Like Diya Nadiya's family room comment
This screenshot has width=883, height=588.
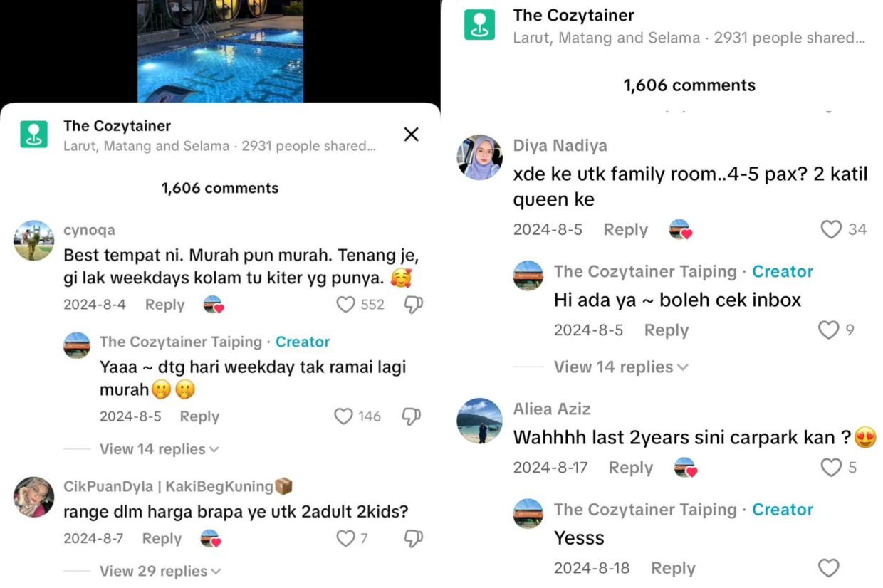coord(831,229)
